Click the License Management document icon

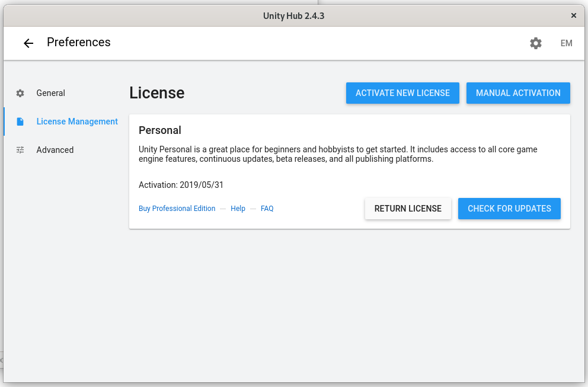[x=20, y=121]
